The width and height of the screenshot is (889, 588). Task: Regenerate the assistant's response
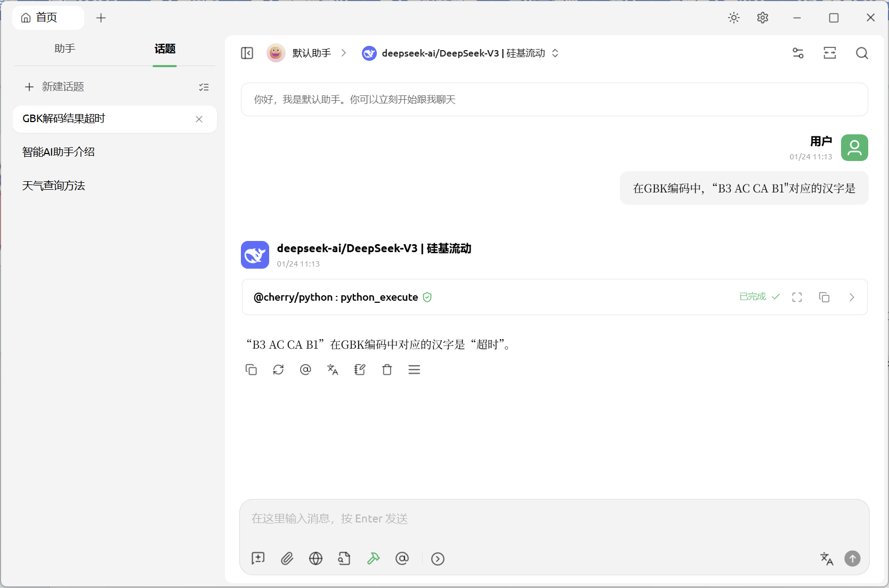pos(278,369)
